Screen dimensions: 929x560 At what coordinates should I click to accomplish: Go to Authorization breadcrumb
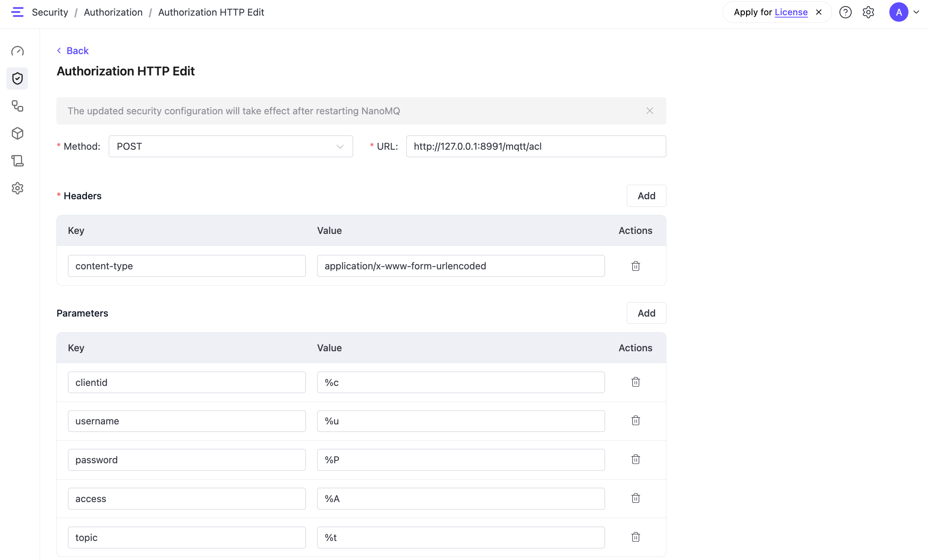(x=113, y=12)
